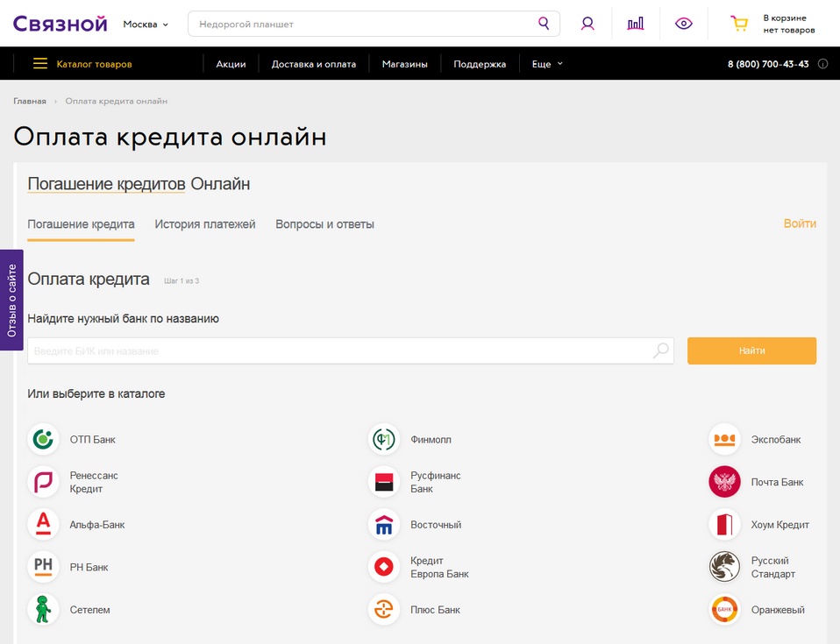Go back via the Главная breadcrumb link

click(30, 101)
